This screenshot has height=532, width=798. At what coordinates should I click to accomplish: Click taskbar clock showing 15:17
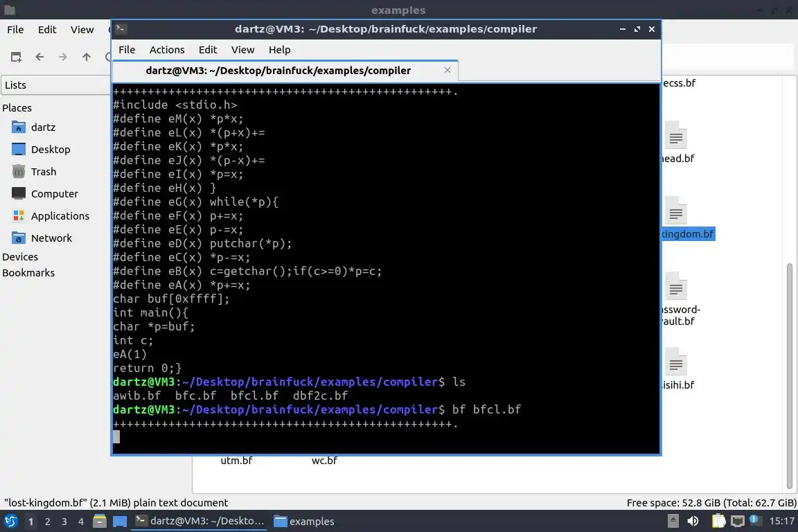[781, 522]
